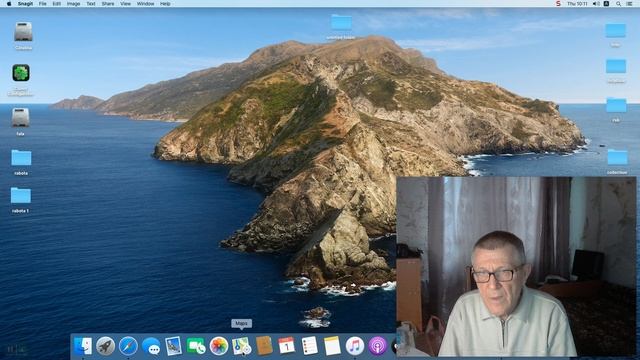Open Notes yellow pad in Dock
640x360 pixels.
(332, 346)
